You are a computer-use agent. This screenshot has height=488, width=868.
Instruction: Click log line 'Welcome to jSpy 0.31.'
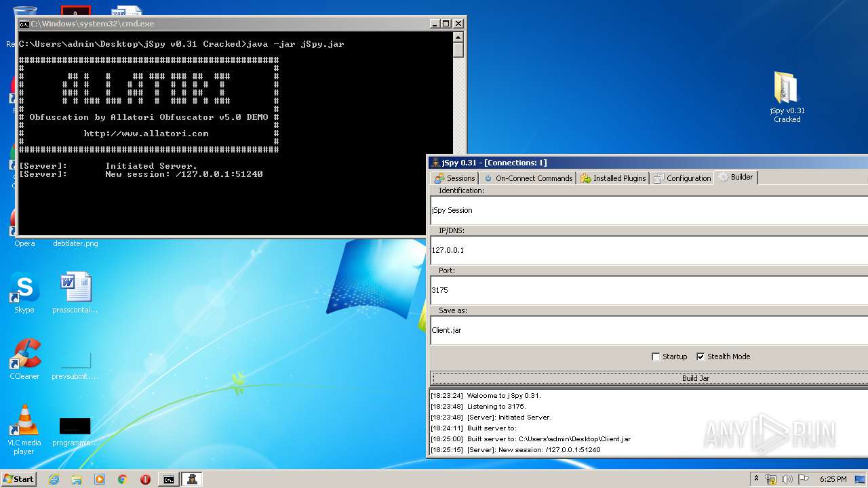(x=486, y=395)
